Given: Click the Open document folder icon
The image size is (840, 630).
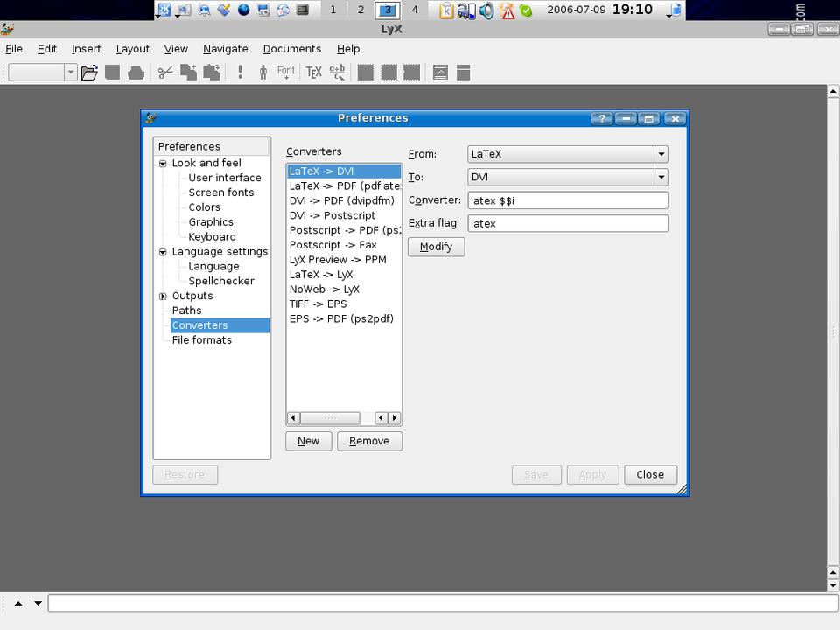Looking at the screenshot, I should [89, 73].
